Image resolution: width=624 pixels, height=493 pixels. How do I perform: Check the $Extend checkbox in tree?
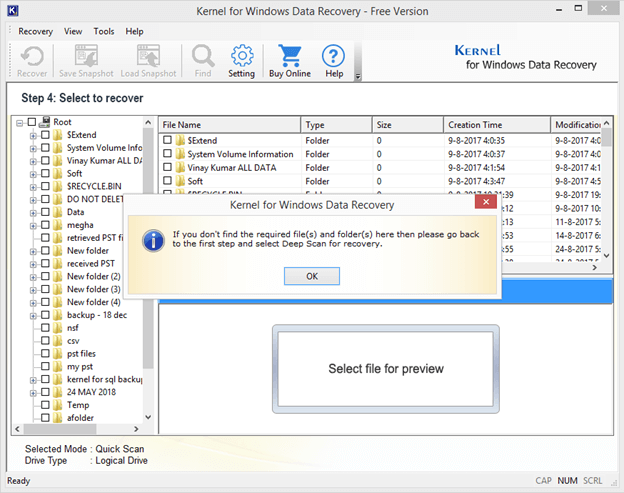(45, 135)
